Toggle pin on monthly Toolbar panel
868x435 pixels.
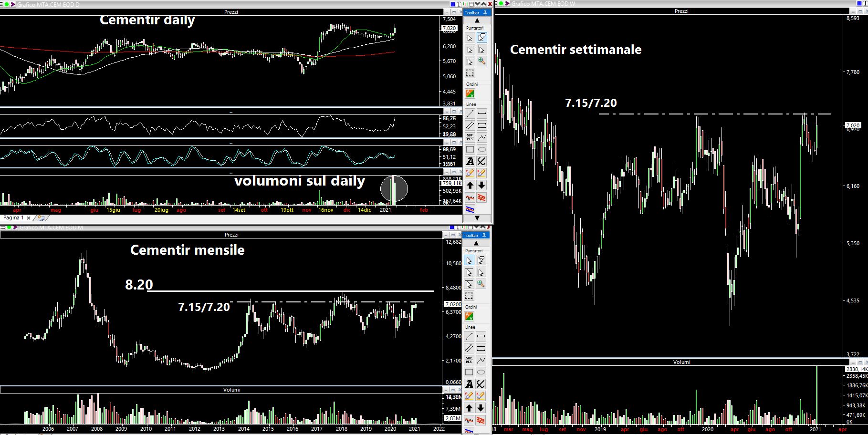pyautogui.click(x=484, y=235)
